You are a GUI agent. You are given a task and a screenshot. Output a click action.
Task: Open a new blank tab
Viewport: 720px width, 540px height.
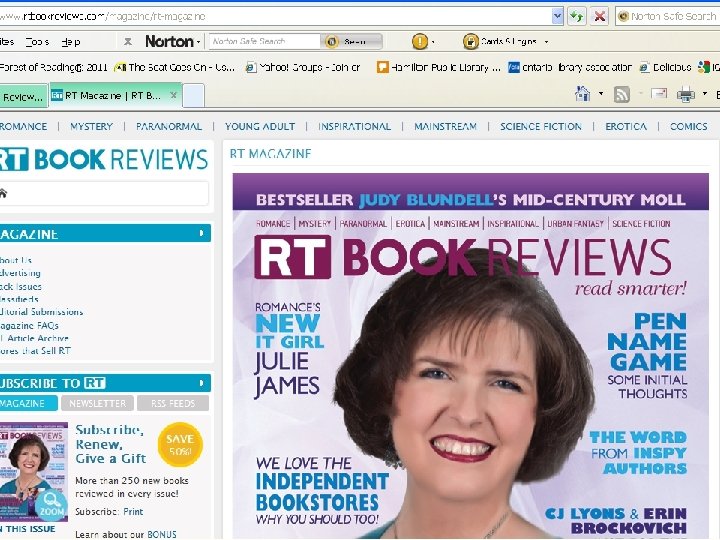click(x=194, y=96)
